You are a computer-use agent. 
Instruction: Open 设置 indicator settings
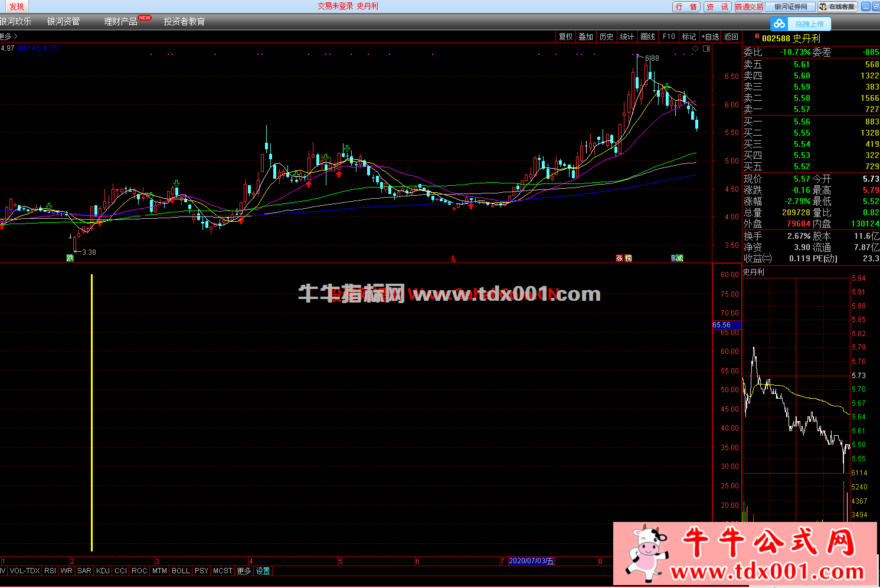click(x=263, y=571)
